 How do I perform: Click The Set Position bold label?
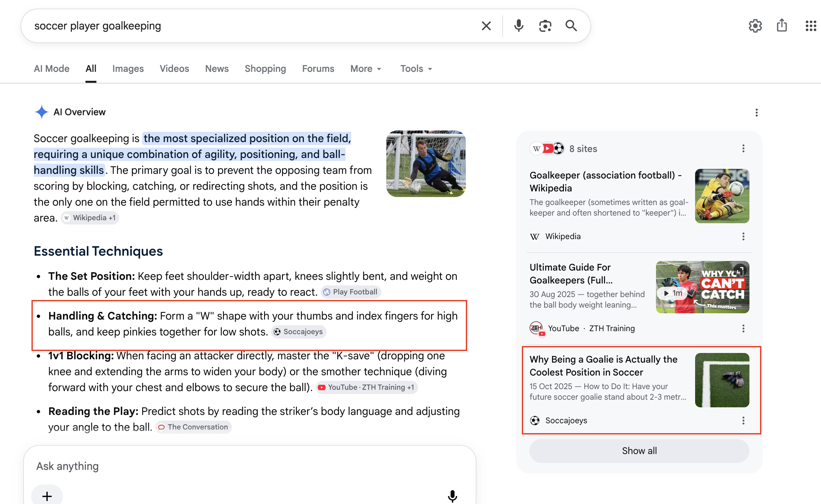tap(91, 276)
